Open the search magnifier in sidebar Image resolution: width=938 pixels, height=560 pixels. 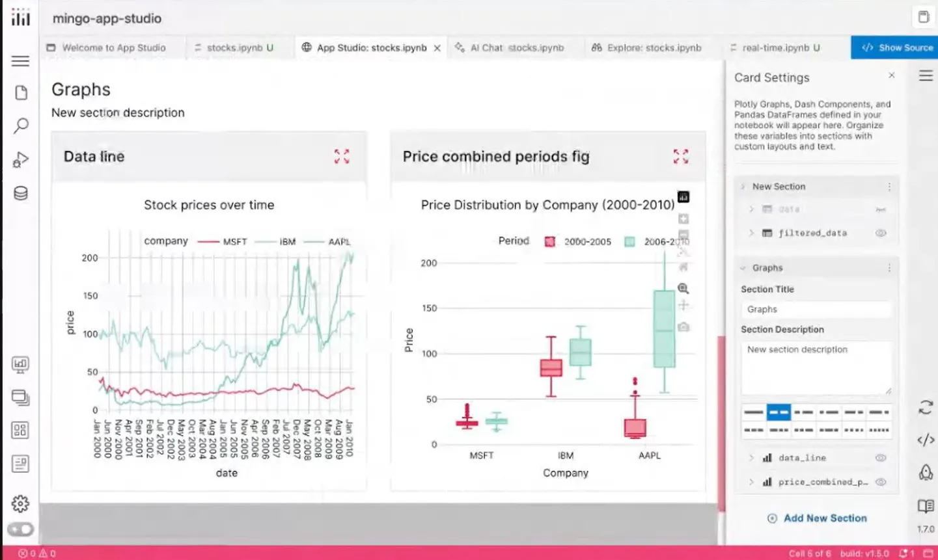coord(21,126)
